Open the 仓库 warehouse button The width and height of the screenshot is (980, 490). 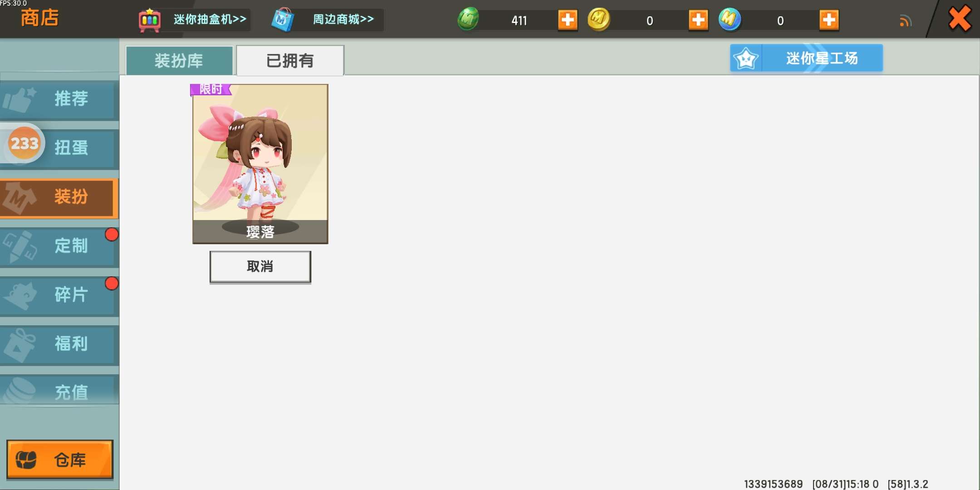60,460
